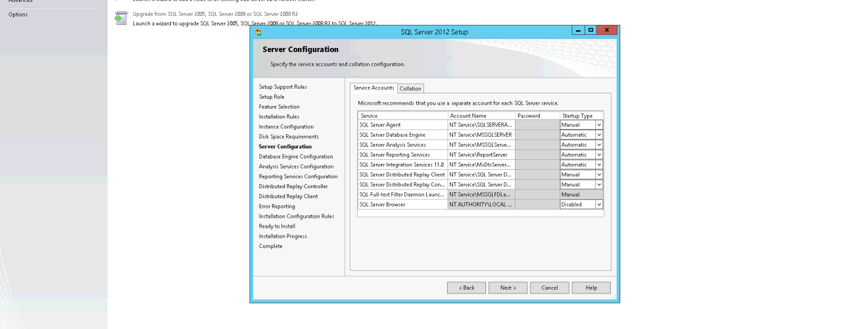The width and height of the screenshot is (868, 329).
Task: Click the Installation Progress step
Action: pyautogui.click(x=283, y=236)
